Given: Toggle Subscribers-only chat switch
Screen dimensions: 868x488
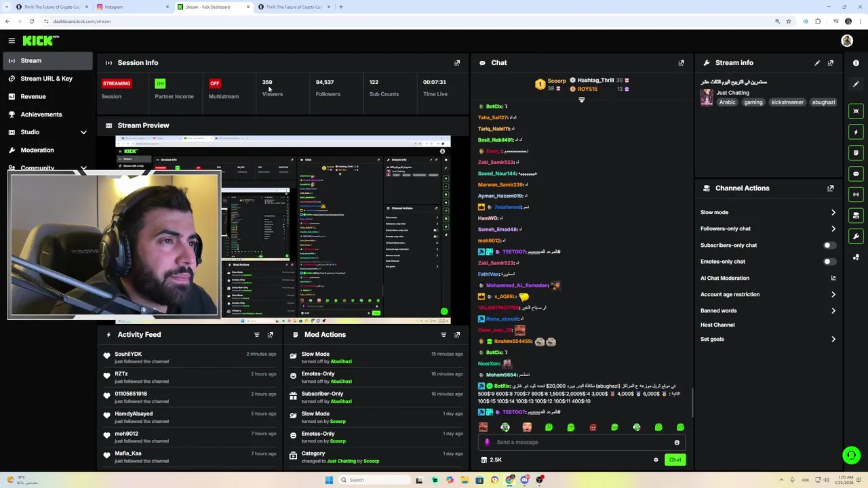Looking at the screenshot, I should [829, 245].
